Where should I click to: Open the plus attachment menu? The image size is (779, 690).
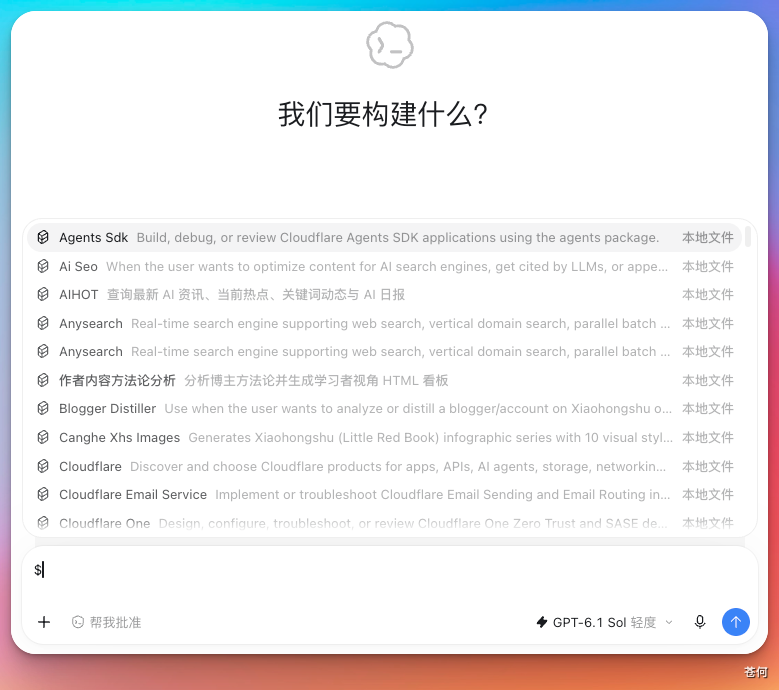[x=44, y=622]
